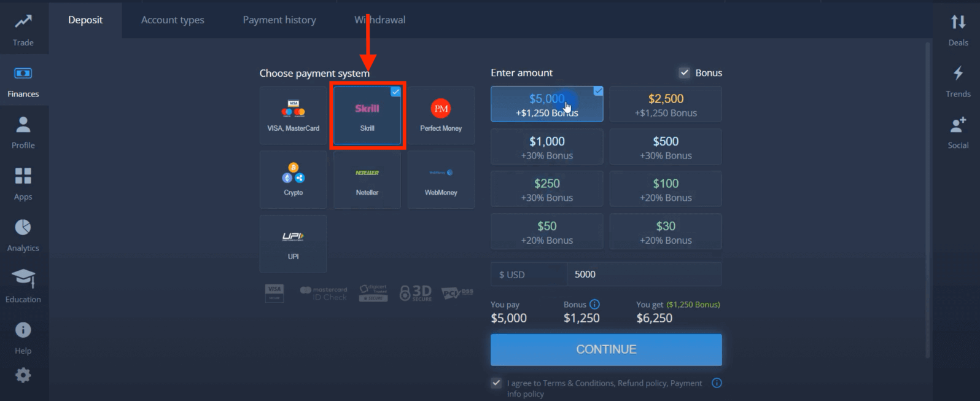Open the Trade chart section
The width and height of the screenshot is (980, 401).
23,29
